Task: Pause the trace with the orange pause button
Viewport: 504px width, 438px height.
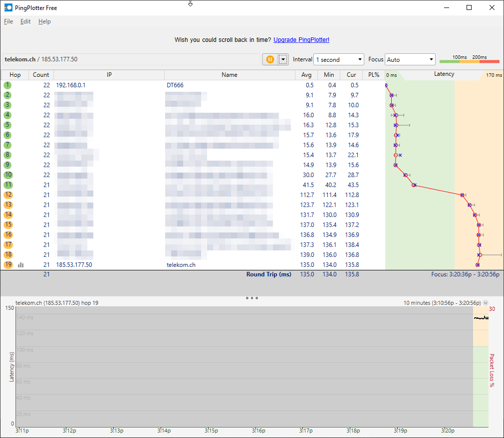Action: (x=270, y=59)
